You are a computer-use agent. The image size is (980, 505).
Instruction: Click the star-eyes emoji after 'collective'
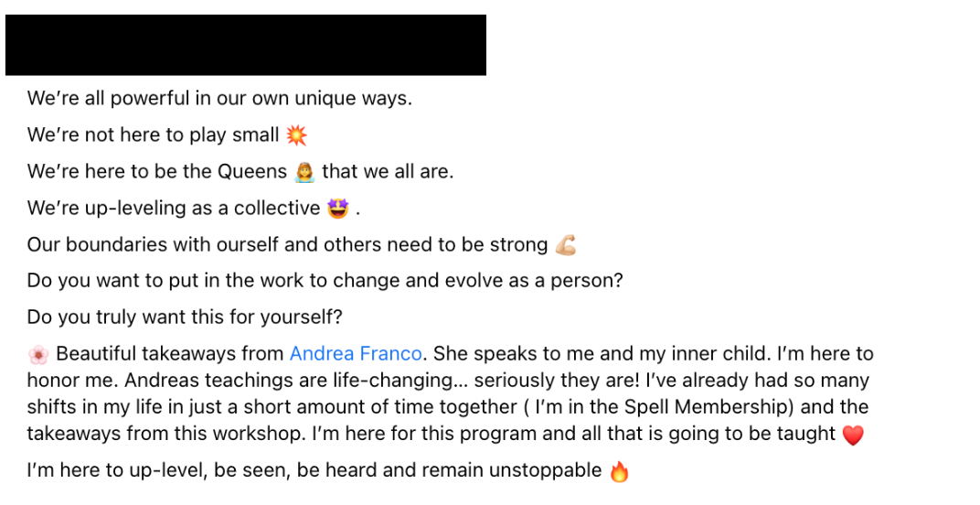point(337,208)
